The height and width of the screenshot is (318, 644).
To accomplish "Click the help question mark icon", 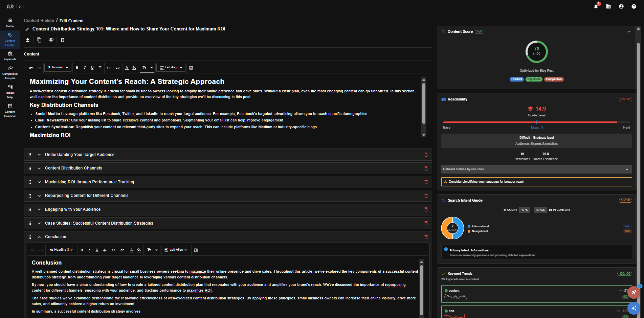I will pyautogui.click(x=634, y=6).
